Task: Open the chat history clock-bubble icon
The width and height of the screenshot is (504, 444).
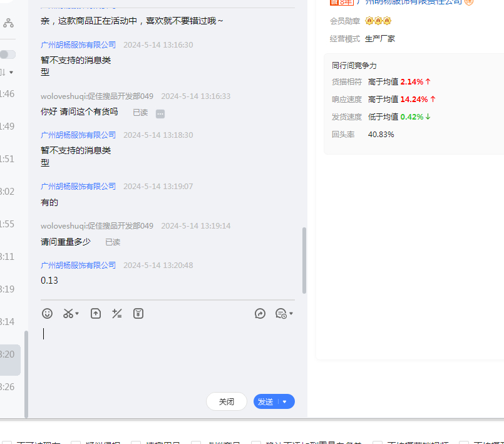Action: click(x=281, y=314)
